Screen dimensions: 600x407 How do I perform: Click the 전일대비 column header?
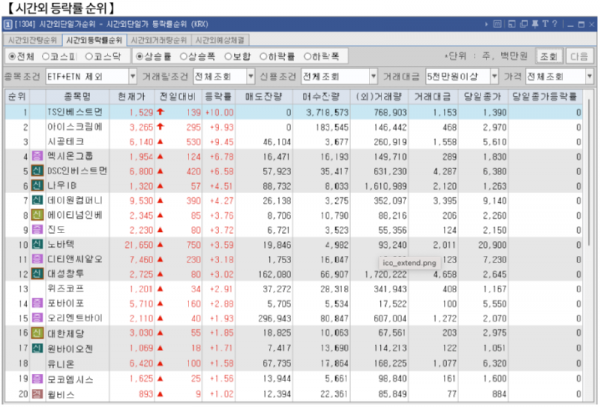tap(178, 96)
